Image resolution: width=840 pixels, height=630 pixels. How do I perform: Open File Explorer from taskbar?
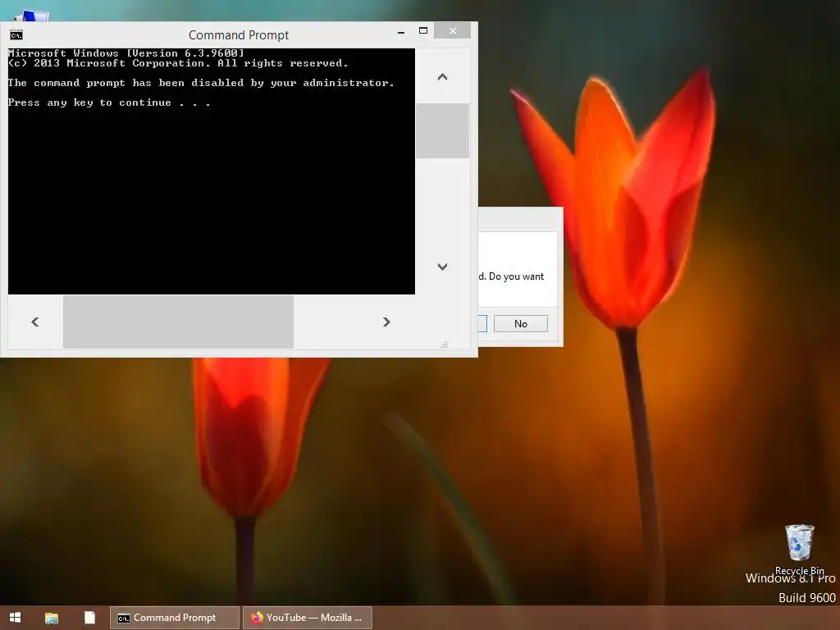(52, 619)
